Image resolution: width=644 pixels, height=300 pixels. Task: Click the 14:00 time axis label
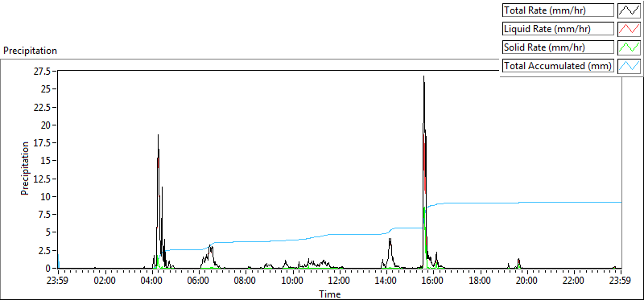click(386, 282)
